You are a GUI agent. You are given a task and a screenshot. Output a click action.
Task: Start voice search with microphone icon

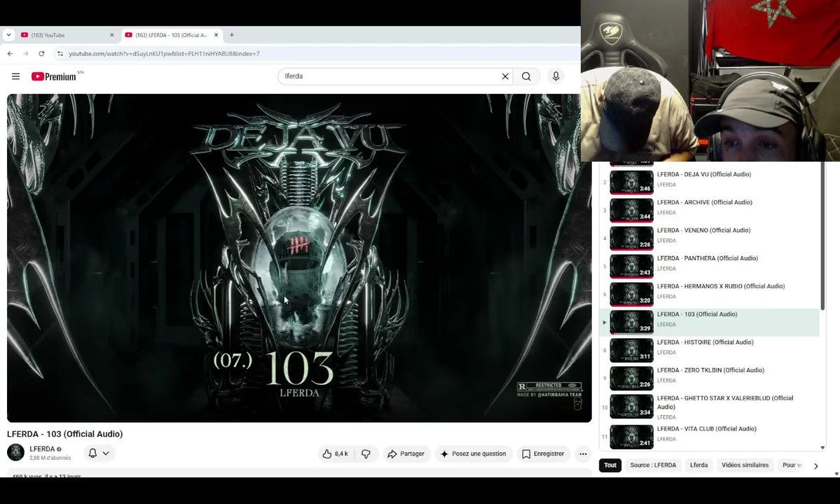click(x=556, y=76)
